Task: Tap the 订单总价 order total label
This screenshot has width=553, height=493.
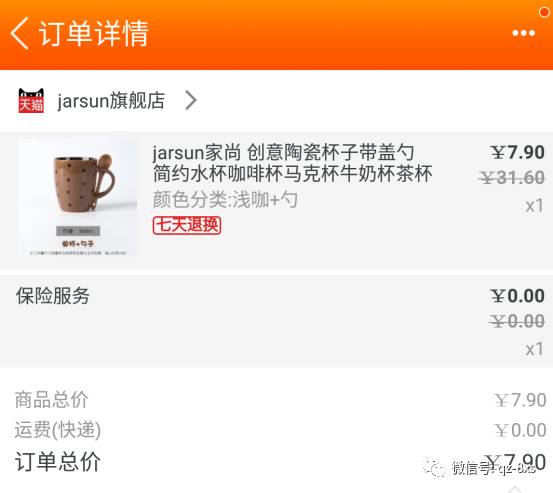Action: pyautogui.click(x=58, y=462)
